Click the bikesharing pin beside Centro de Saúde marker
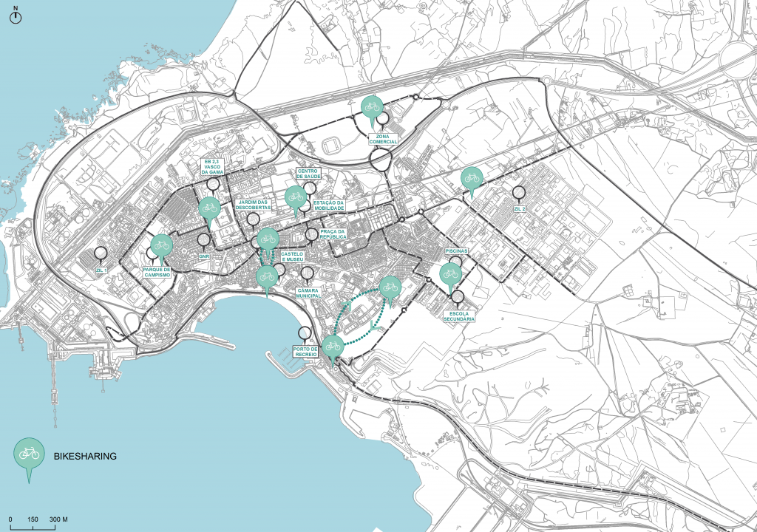This screenshot has height=532, width=757. pyautogui.click(x=296, y=200)
